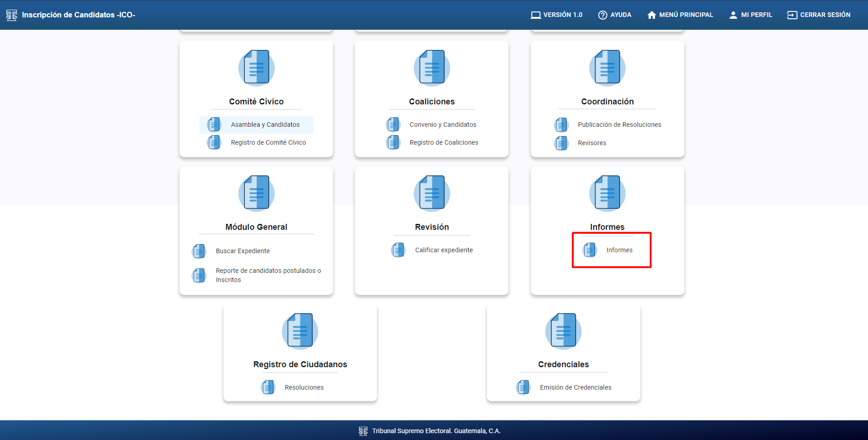Click the small icon beside Buscar Expediente
Image resolution: width=868 pixels, height=440 pixels.
click(199, 251)
